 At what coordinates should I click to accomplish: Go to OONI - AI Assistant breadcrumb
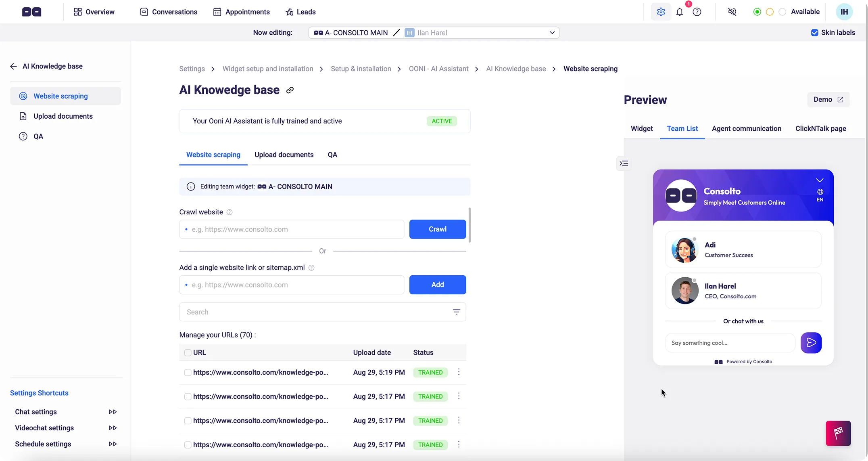(x=438, y=69)
